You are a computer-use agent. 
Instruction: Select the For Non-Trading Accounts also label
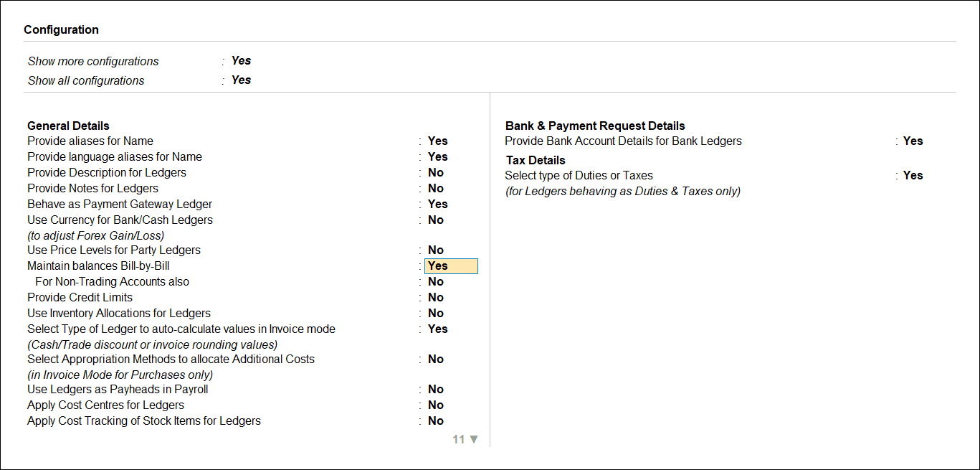click(x=112, y=282)
